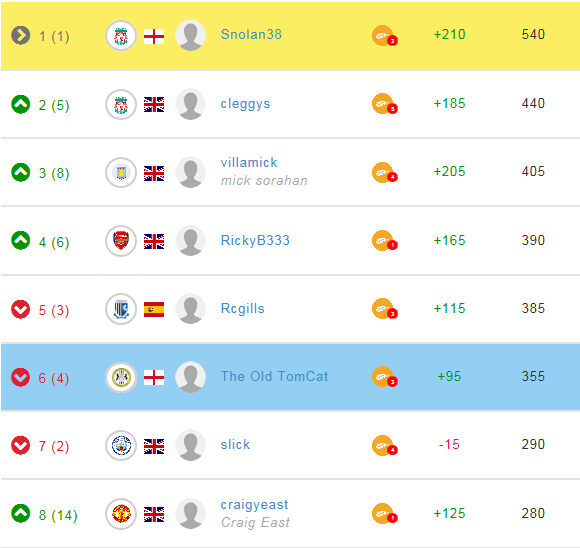Click the Arsenal crest in RickyB333's row
Viewport: 580px width, 548px height.
(121, 241)
